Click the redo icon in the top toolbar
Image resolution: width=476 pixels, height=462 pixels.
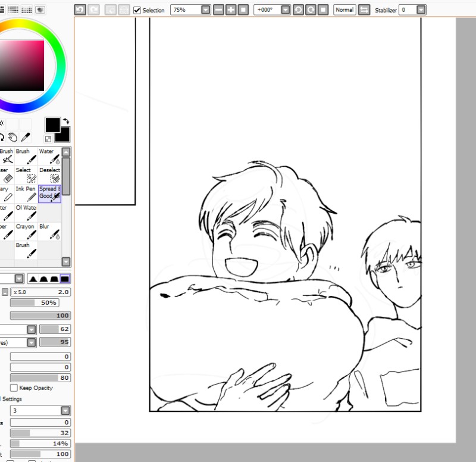(x=93, y=10)
